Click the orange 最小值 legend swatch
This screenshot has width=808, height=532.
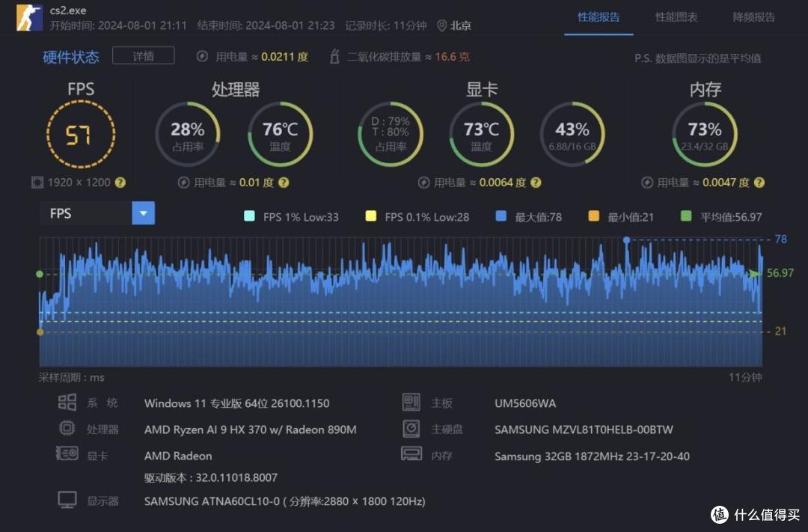tap(593, 216)
